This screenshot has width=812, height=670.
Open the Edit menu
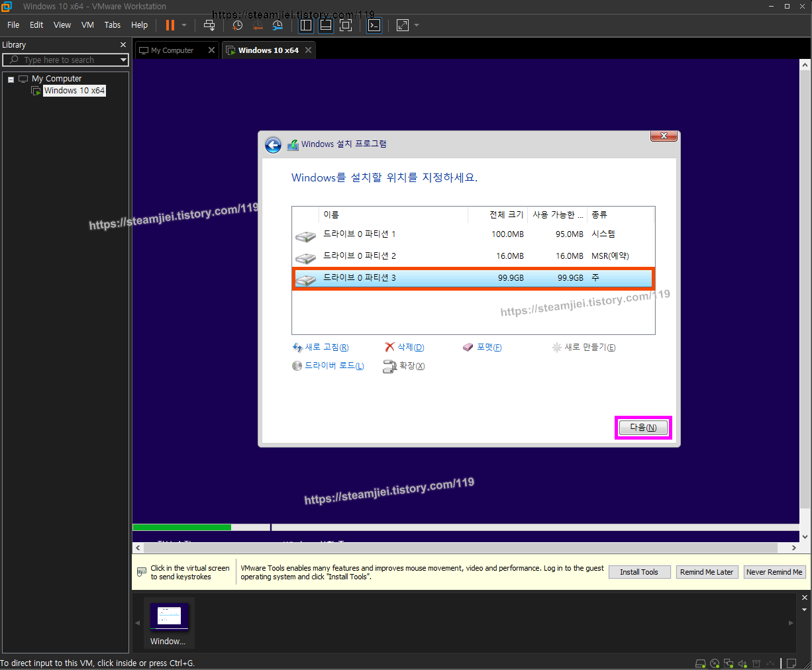[36, 25]
